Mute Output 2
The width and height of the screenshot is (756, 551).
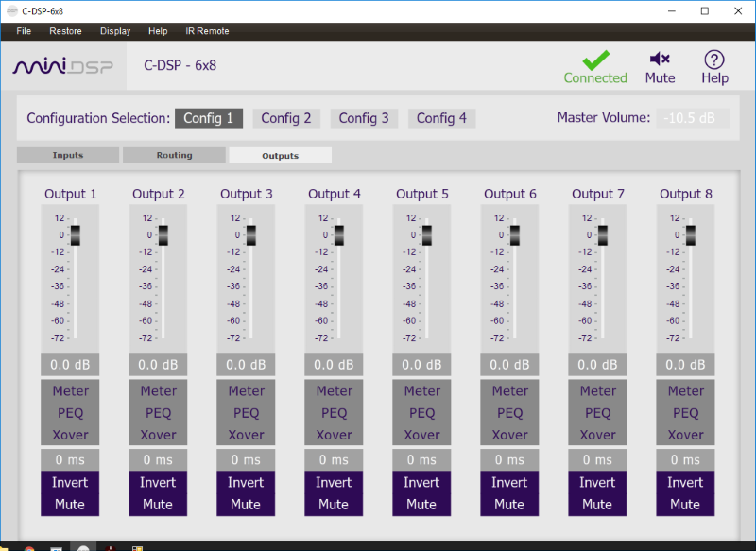click(158, 505)
